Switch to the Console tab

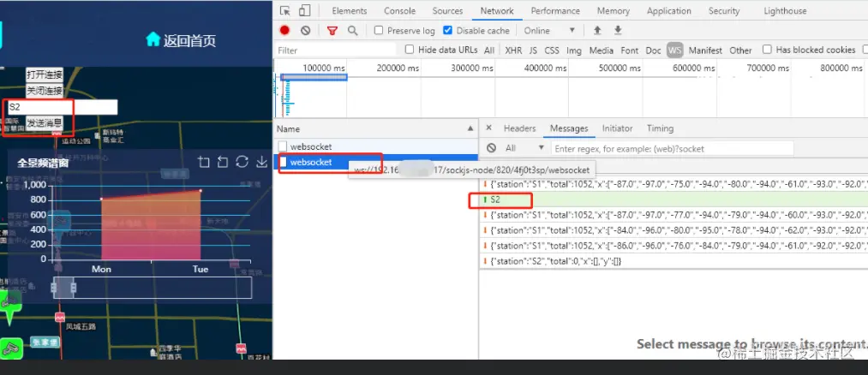[x=399, y=11]
